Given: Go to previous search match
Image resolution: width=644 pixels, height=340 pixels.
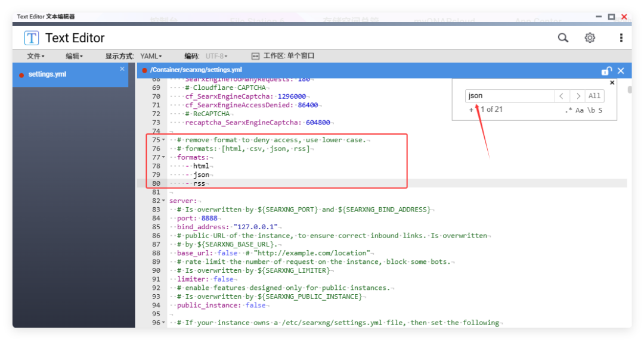Looking at the screenshot, I should [562, 96].
